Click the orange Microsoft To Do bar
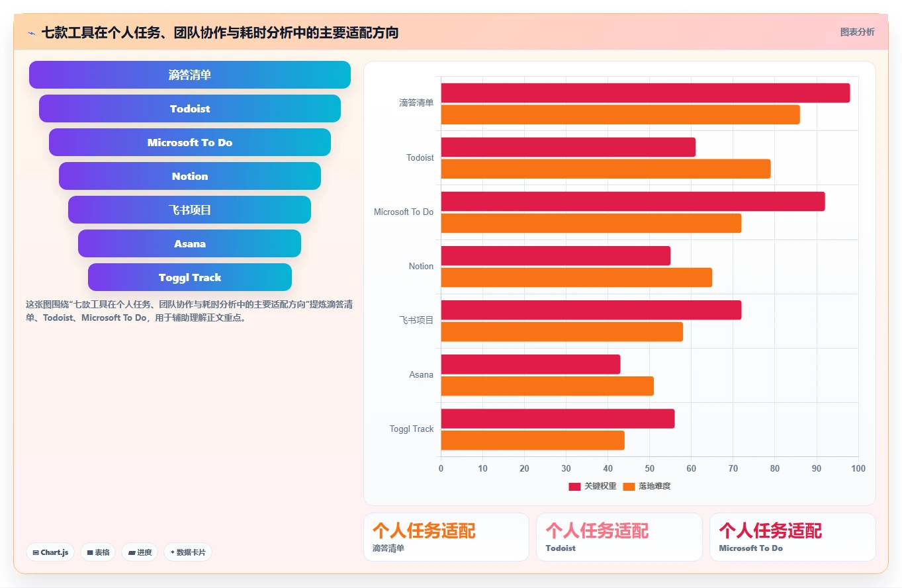The image size is (902, 588). click(x=591, y=223)
